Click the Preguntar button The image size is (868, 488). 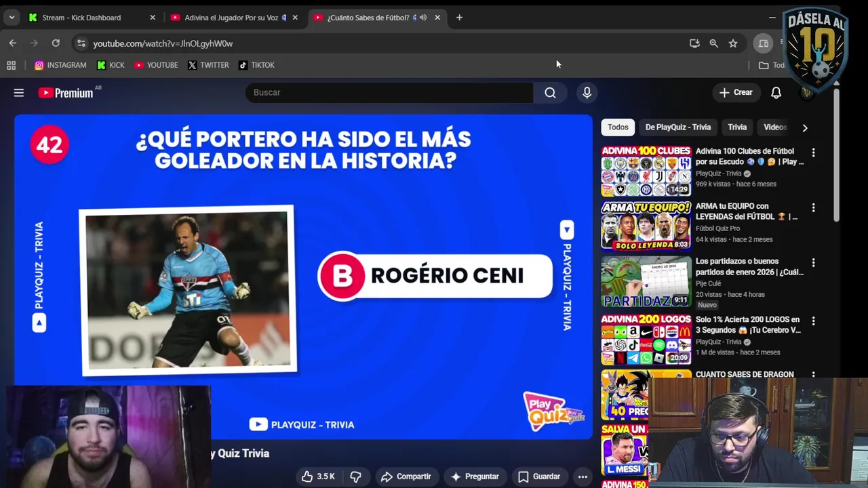pos(475,476)
